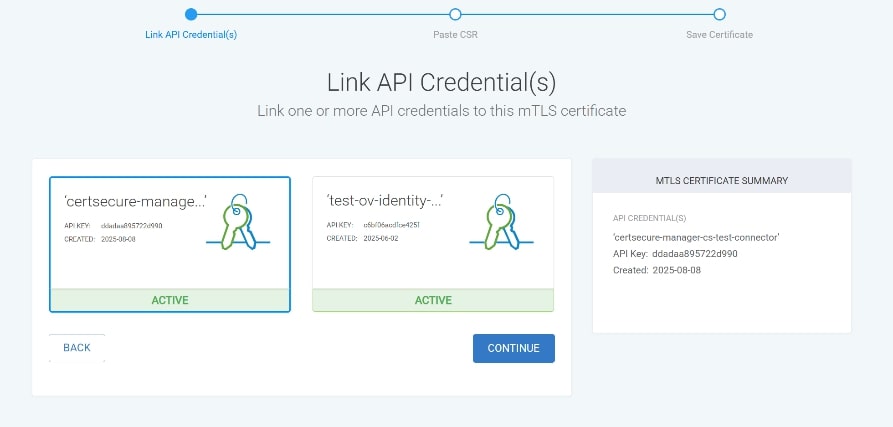
Task: Click the subtitle about linking mTLS certificate
Action: pyautogui.click(x=441, y=110)
